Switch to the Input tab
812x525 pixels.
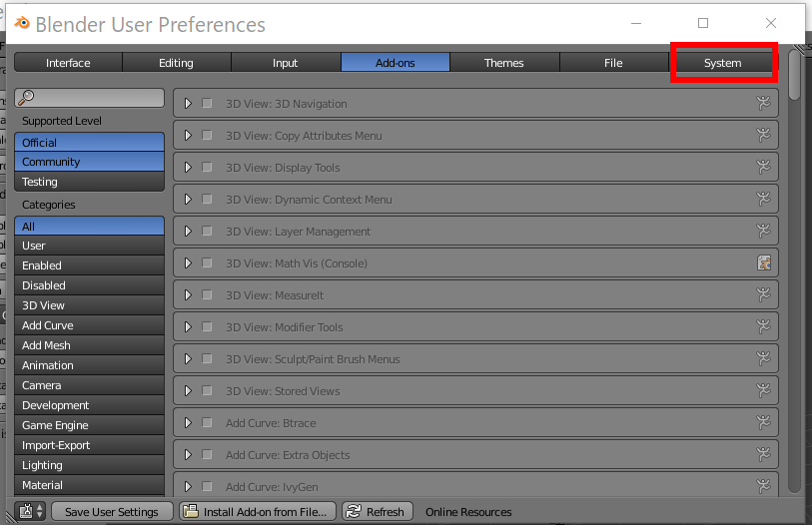point(286,63)
